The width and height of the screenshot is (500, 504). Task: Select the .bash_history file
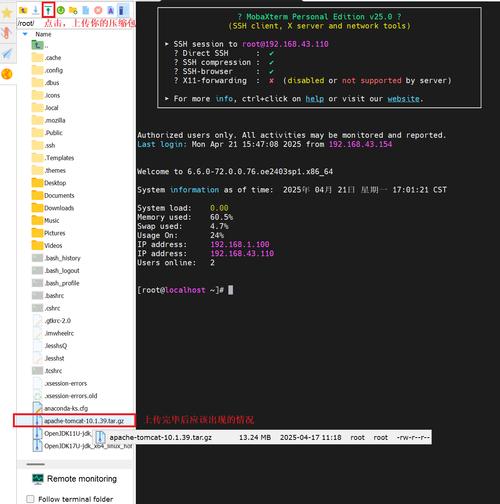click(x=56, y=258)
